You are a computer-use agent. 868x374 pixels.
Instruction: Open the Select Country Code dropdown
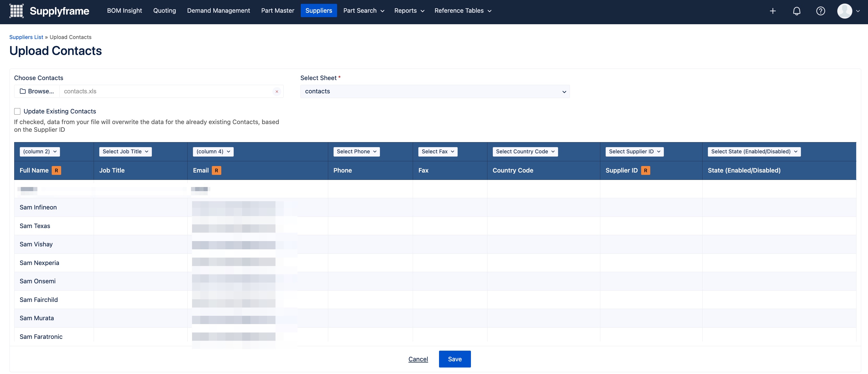[525, 152]
